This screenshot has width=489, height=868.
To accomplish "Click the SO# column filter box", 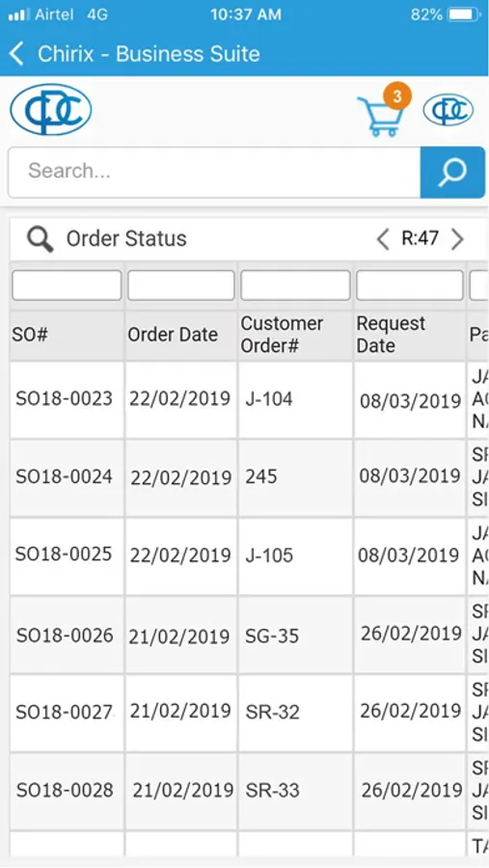I will click(67, 285).
